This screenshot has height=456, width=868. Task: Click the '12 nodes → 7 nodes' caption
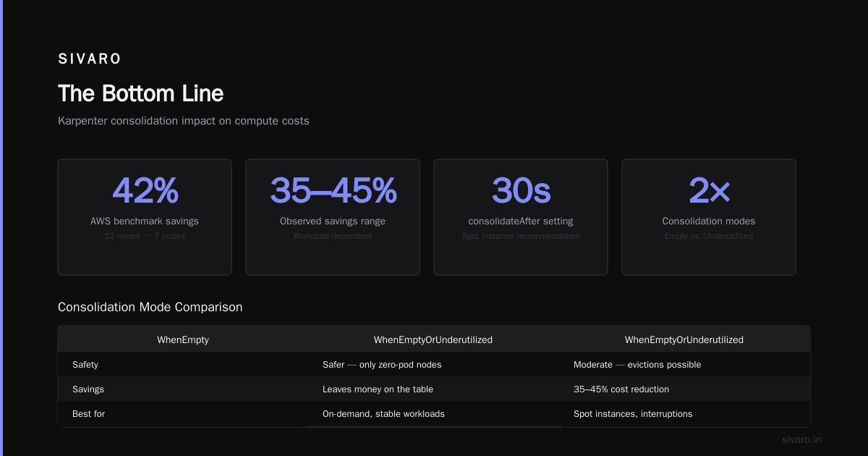pos(145,236)
